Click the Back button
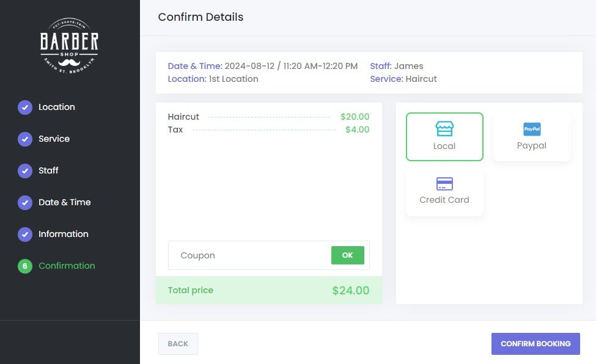This screenshot has width=596, height=364. pos(178,344)
